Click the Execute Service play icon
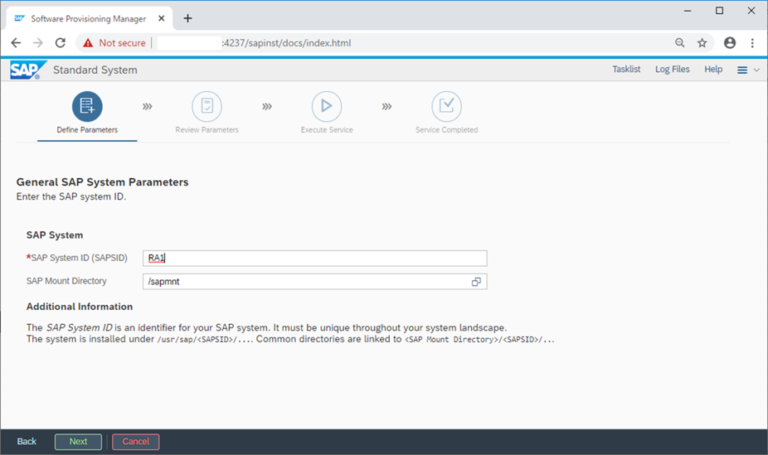This screenshot has width=768, height=455. click(x=326, y=106)
